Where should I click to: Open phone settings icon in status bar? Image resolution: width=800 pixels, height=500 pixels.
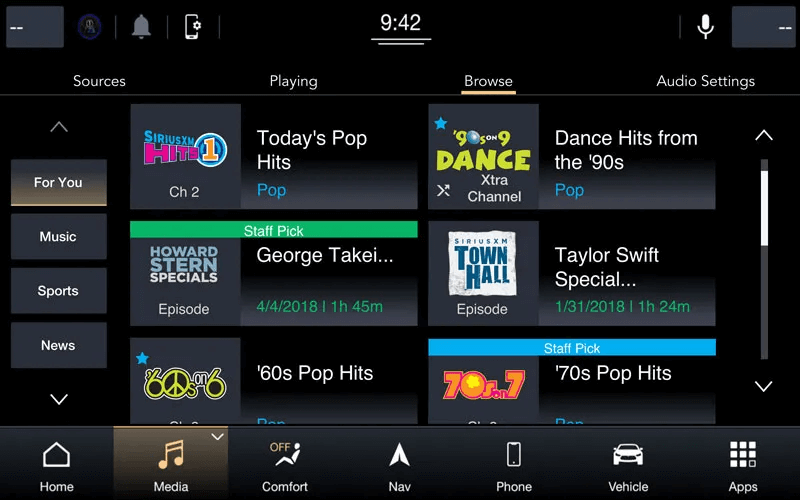193,27
